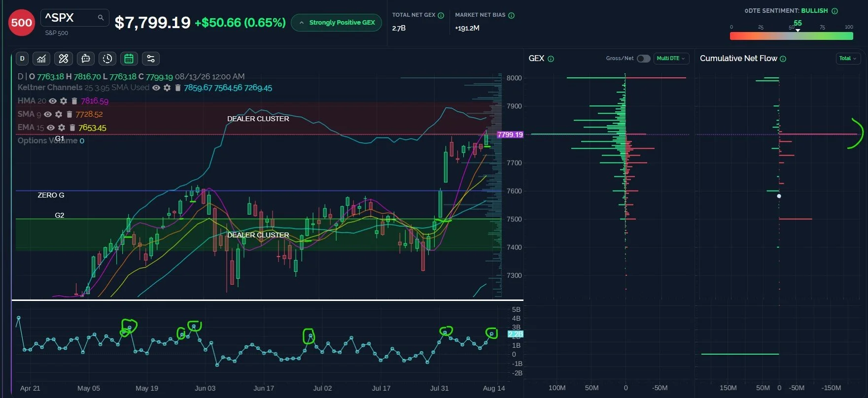Viewport: 868px width, 398px height.
Task: Delete the HMA 20 indicator
Action: (x=74, y=101)
